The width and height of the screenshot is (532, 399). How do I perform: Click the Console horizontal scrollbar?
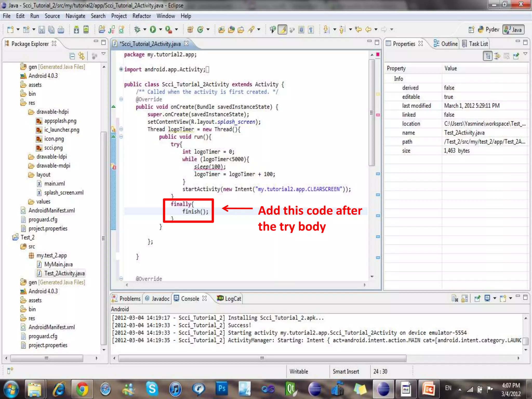(x=262, y=358)
